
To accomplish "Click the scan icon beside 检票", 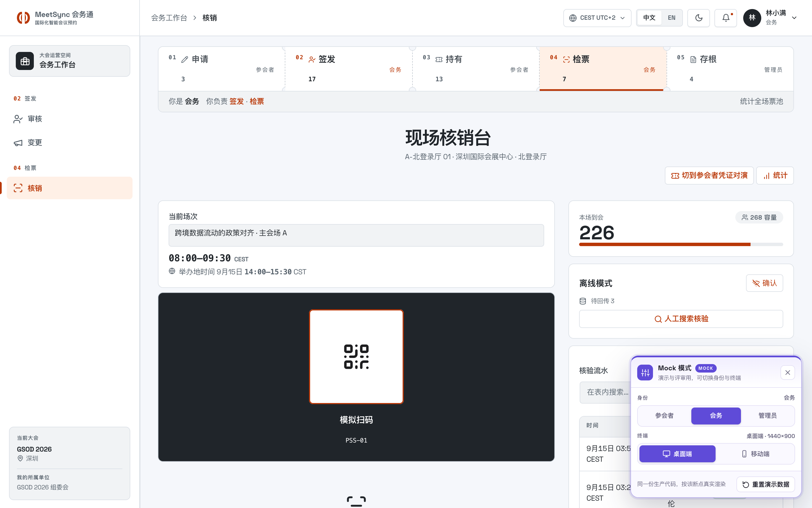I will click(x=566, y=60).
